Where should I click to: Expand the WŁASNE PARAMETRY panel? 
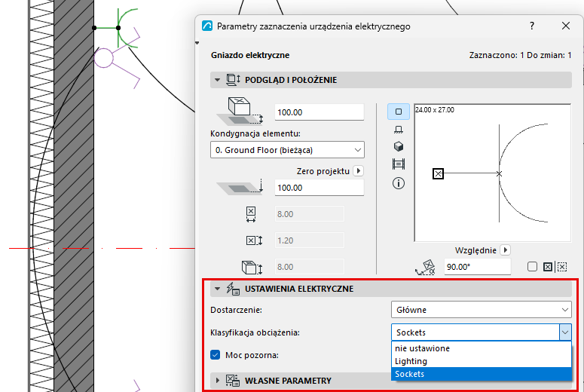coord(218,381)
